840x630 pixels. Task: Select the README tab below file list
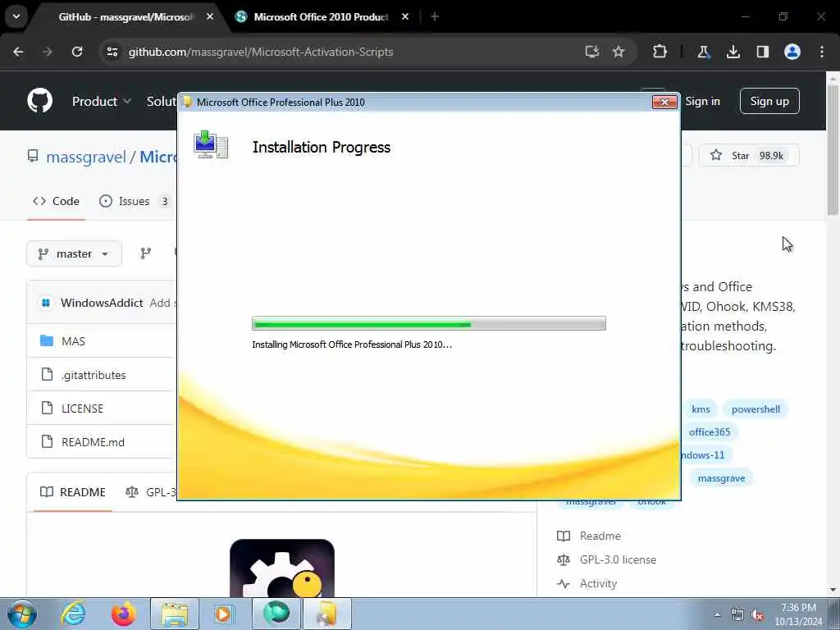73,492
